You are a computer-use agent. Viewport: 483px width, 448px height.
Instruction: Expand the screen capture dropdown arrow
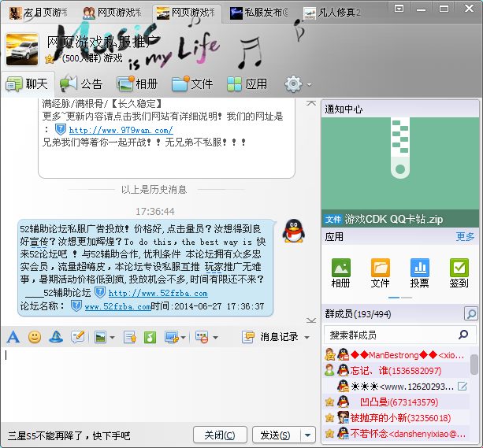[184, 338]
